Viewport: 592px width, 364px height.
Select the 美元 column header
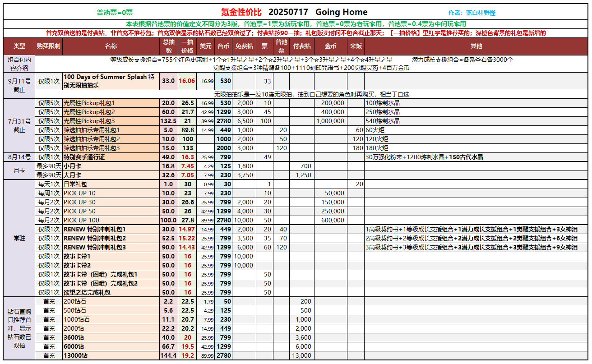point(206,46)
